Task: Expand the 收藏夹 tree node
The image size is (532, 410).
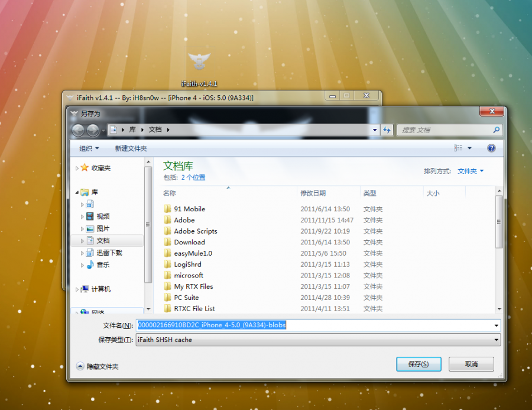Action: [x=77, y=168]
